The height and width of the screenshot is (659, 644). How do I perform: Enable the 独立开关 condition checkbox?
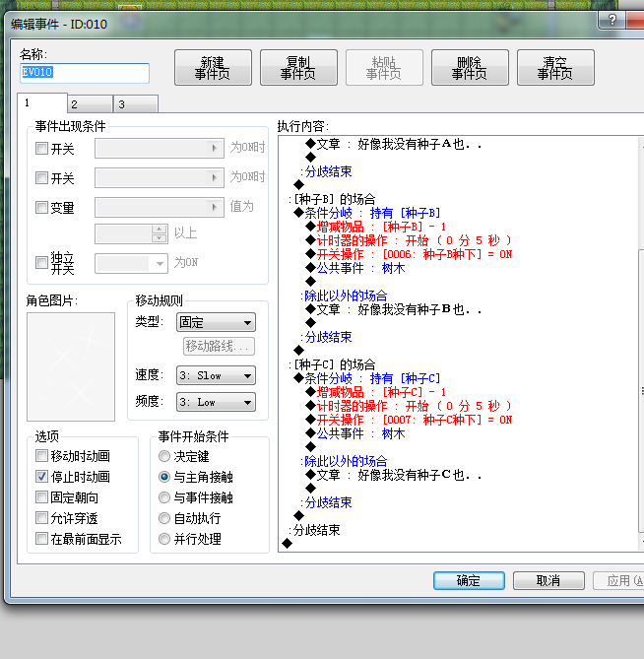[x=41, y=263]
